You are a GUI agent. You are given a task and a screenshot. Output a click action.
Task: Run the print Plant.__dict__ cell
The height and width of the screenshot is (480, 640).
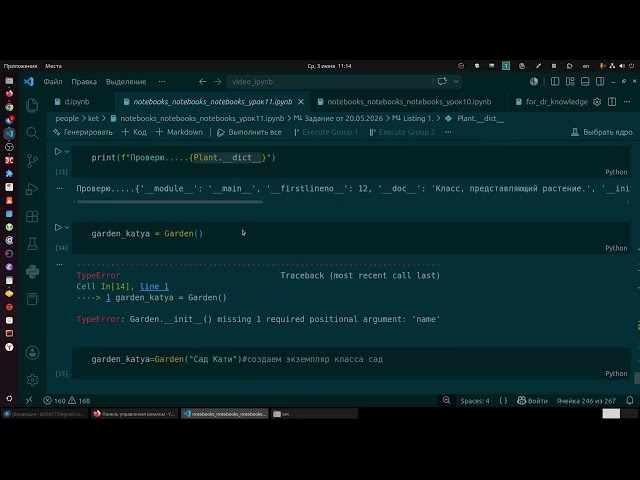click(x=58, y=151)
